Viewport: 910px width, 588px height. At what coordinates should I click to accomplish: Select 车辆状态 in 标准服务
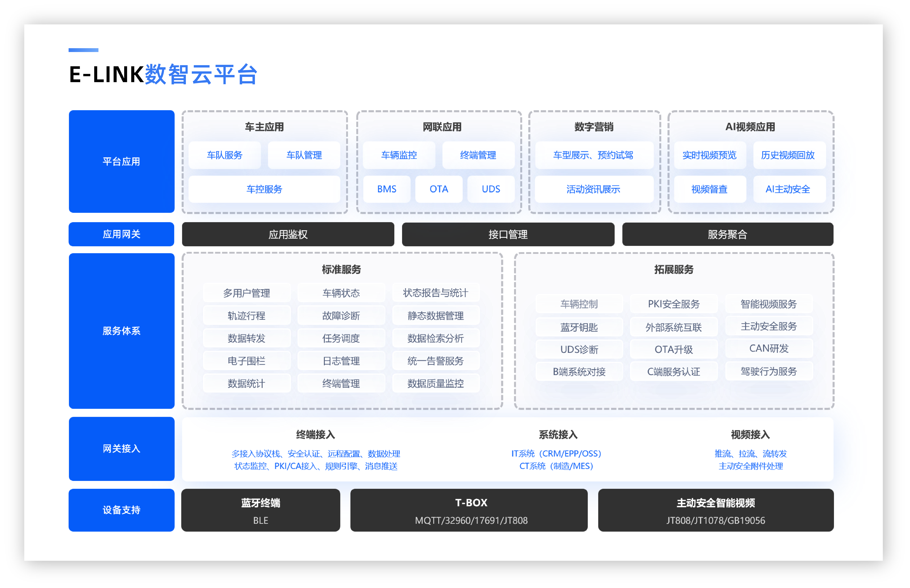click(x=341, y=293)
